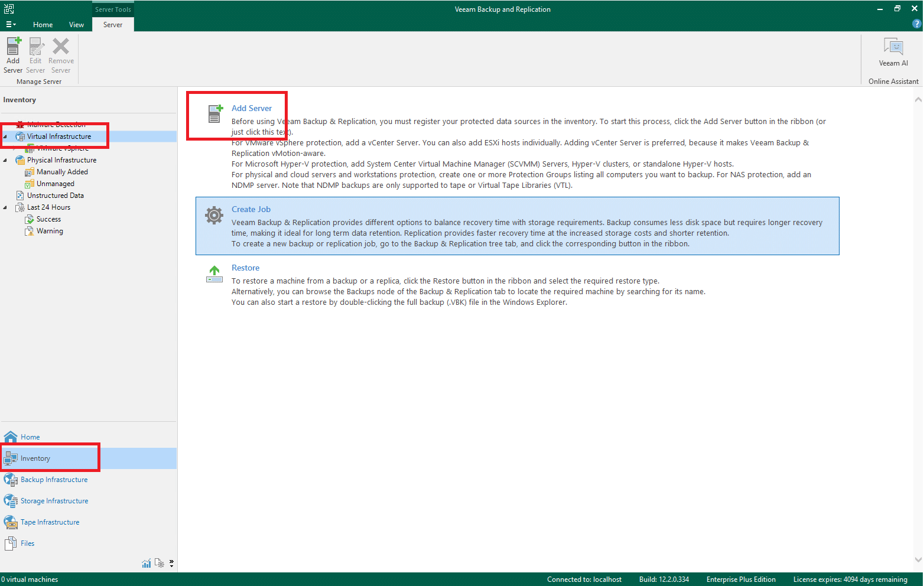Click the '0 virtual machines' status text
The height and width of the screenshot is (586, 924).
[30, 580]
